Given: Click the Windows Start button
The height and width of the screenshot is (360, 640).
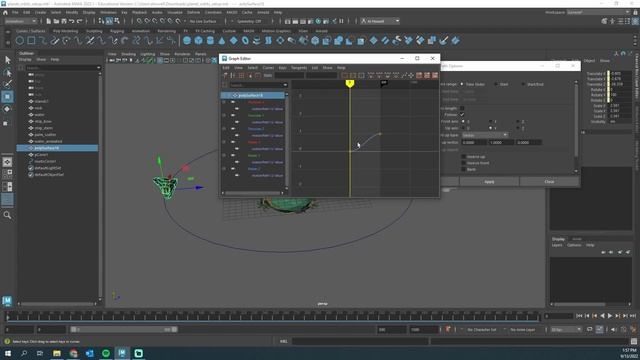Looking at the screenshot, I should click(7, 353).
